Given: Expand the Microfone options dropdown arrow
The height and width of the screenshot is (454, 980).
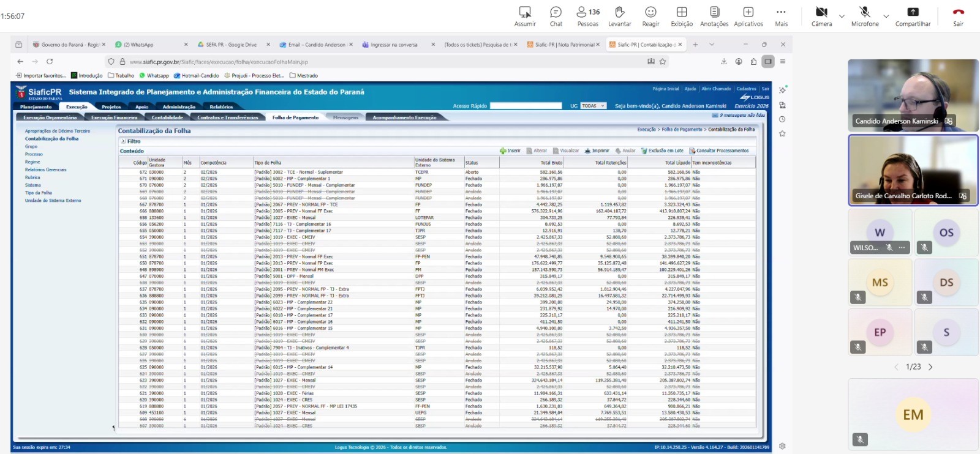Looking at the screenshot, I should click(x=886, y=17).
